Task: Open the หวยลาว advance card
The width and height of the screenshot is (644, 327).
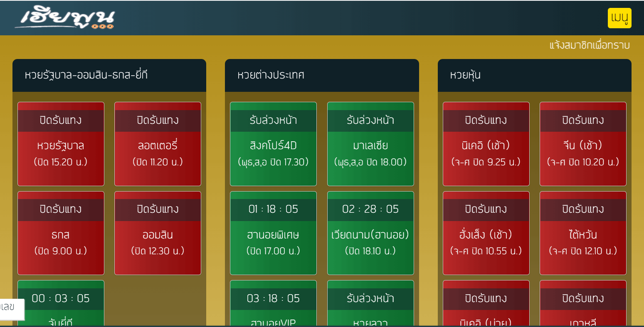Action: pyautogui.click(x=370, y=303)
